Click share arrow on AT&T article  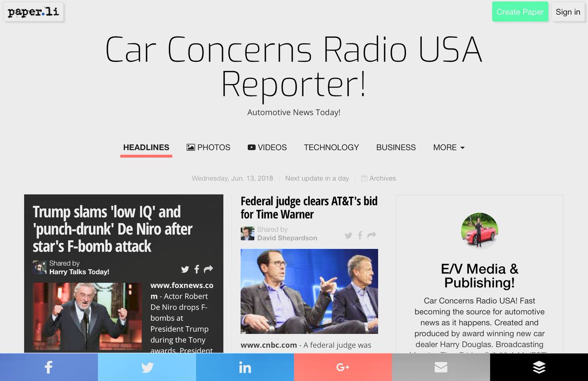[x=372, y=236]
